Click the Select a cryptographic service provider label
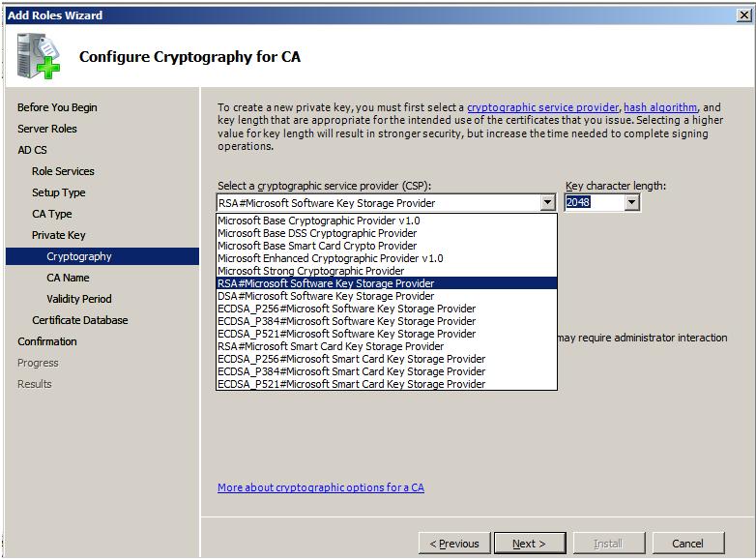Image resolution: width=756 pixels, height=560 pixels. pyautogui.click(x=324, y=186)
